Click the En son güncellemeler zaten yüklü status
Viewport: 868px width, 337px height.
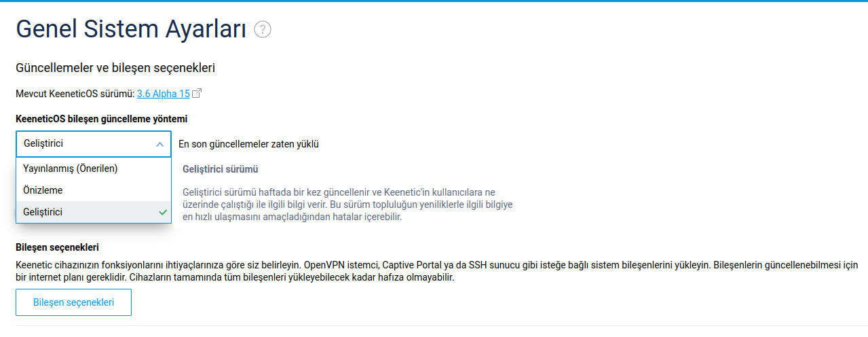point(248,144)
